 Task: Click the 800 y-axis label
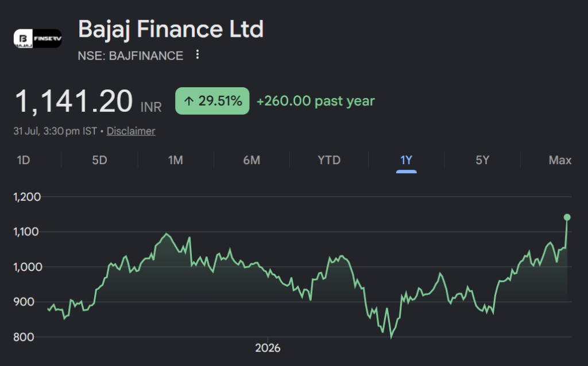pos(24,337)
